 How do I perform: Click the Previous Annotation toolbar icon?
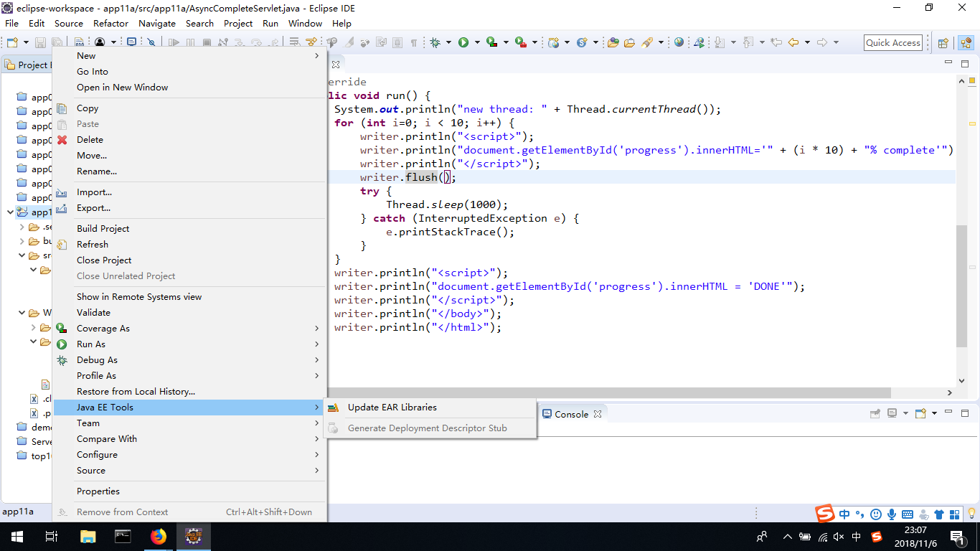tap(748, 42)
